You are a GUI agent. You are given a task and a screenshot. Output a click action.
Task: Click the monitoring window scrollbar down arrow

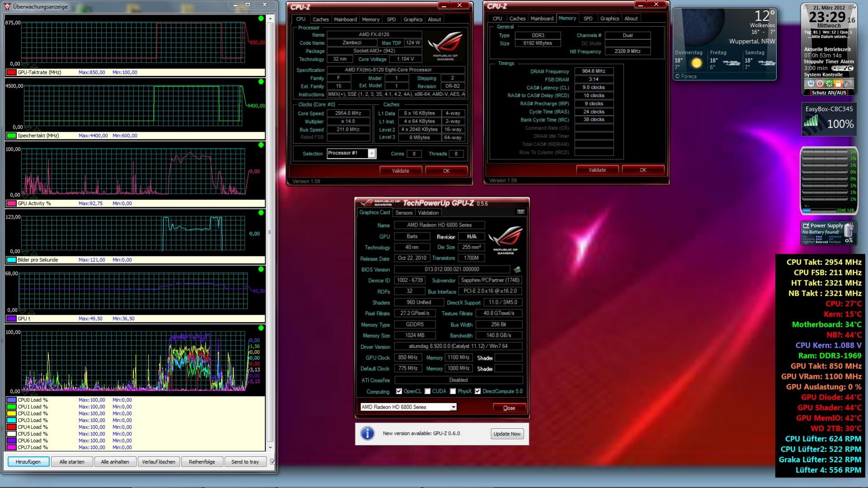pos(270,447)
